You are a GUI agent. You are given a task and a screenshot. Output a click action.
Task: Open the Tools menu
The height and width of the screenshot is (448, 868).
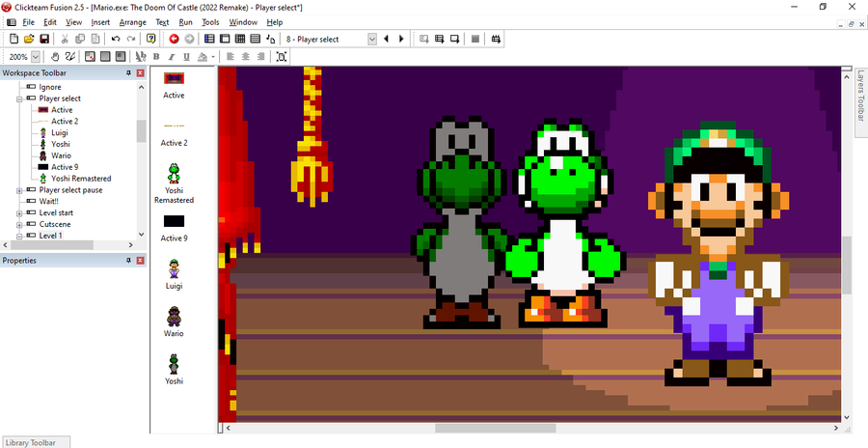tap(210, 22)
